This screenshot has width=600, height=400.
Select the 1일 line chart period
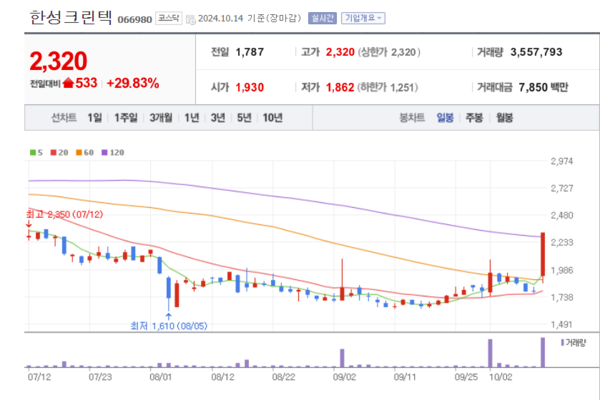click(x=95, y=118)
